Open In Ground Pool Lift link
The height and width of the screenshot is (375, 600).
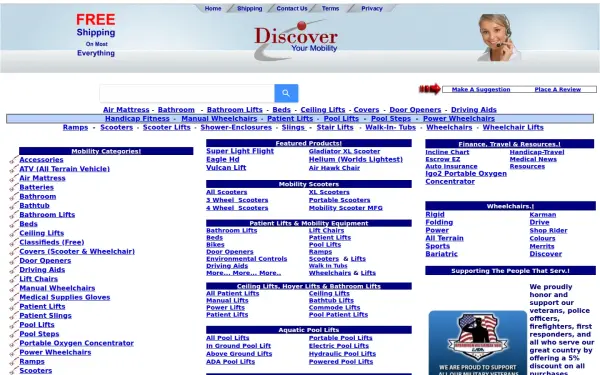click(x=238, y=346)
